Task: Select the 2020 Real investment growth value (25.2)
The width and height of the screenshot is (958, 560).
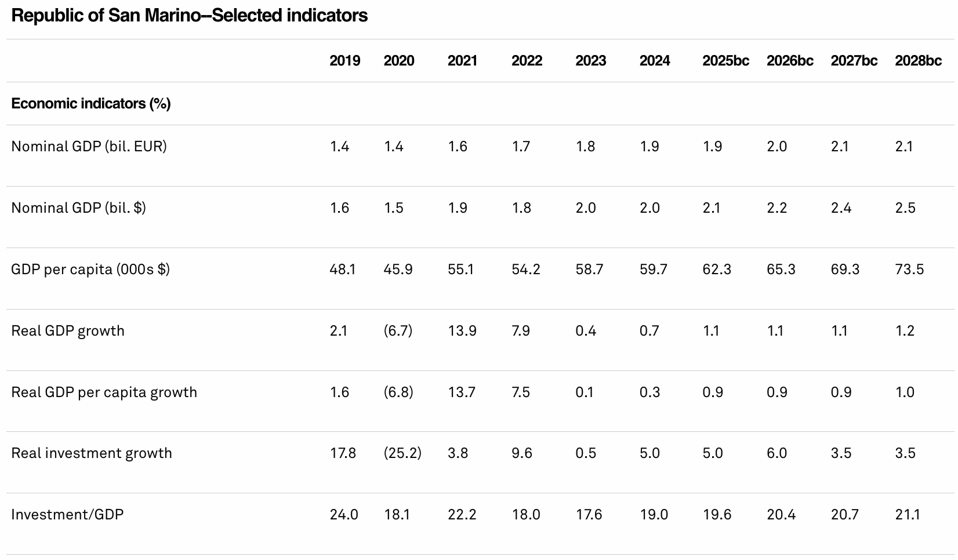Action: click(x=402, y=453)
